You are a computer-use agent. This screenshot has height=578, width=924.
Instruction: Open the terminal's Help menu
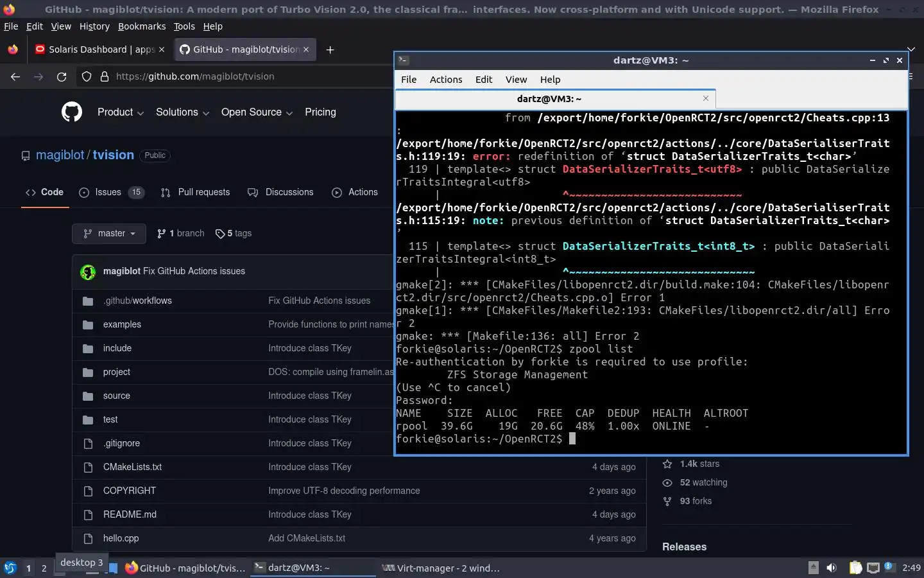[x=550, y=80]
